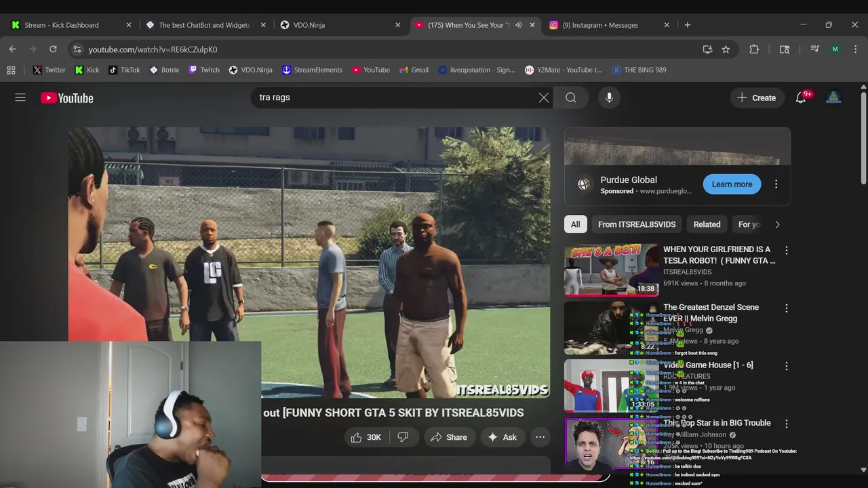The height and width of the screenshot is (488, 868).
Task: Open Video Game House thumbnail
Action: [611, 386]
